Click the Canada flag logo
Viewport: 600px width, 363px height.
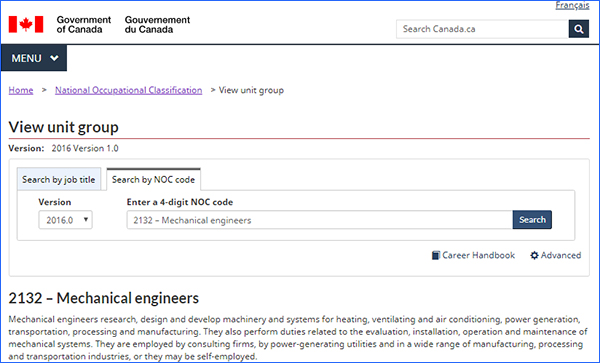26,24
